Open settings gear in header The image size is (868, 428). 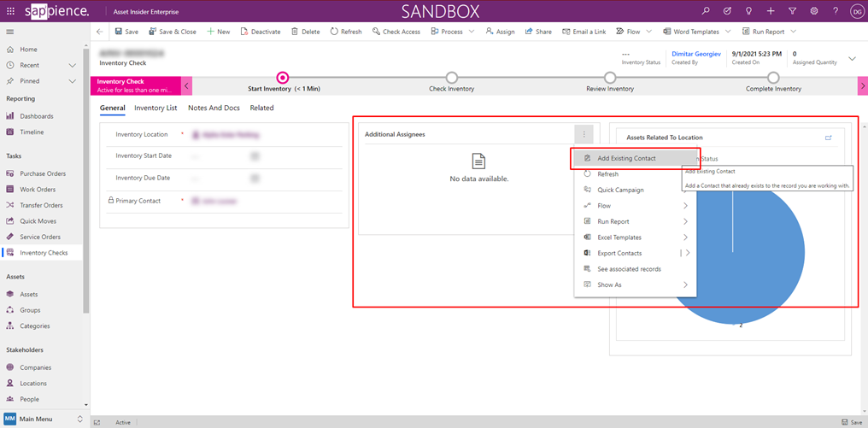click(813, 11)
